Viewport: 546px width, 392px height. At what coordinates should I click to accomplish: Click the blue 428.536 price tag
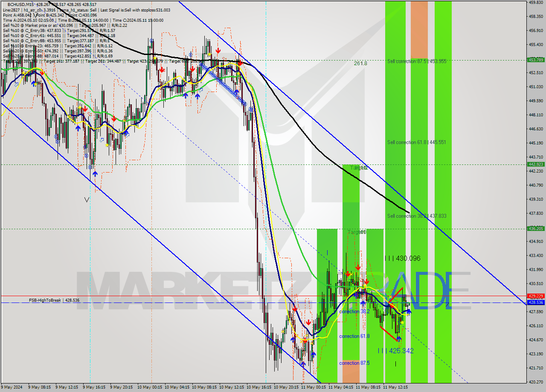(536, 302)
